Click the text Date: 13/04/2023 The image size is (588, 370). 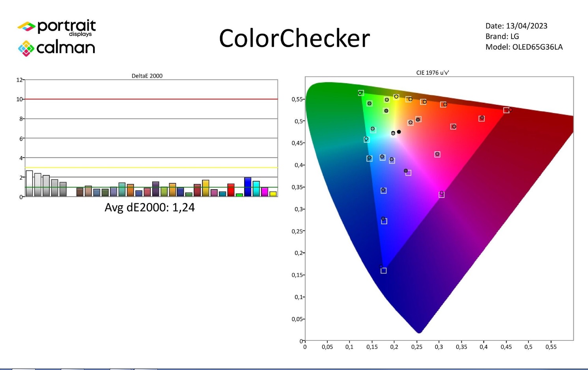516,26
